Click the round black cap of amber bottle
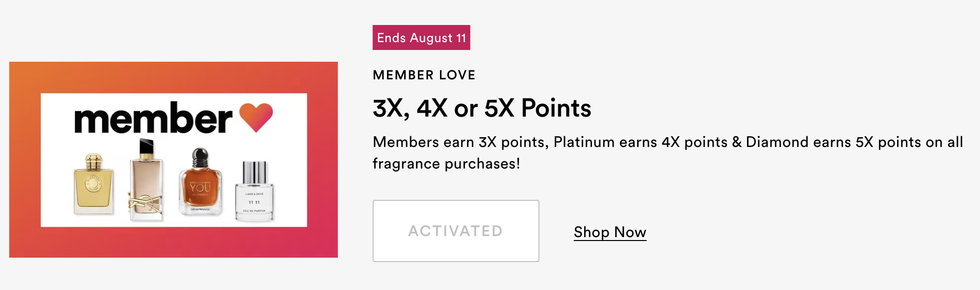This screenshot has width=980, height=290. click(200, 158)
